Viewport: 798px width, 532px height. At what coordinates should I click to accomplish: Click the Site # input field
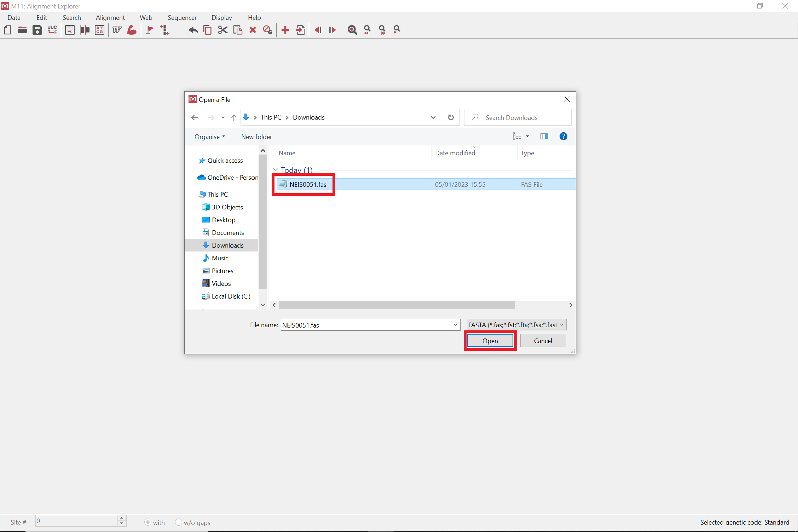[x=76, y=521]
